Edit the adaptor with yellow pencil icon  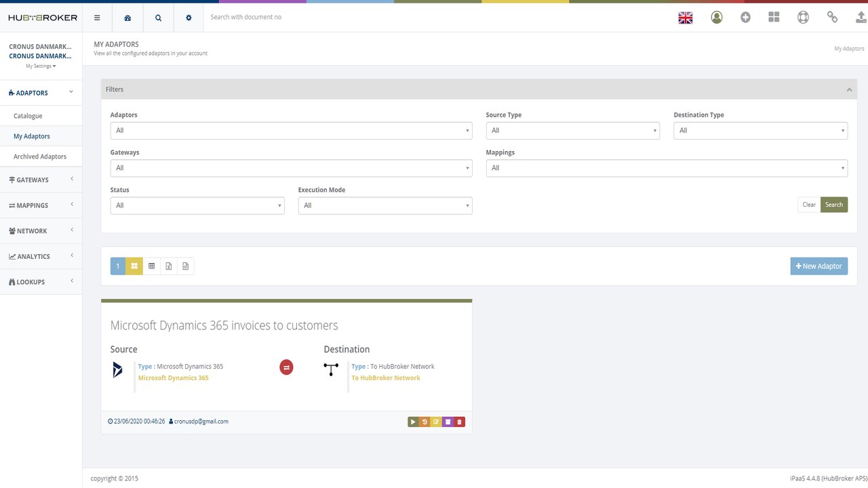pyautogui.click(x=436, y=422)
